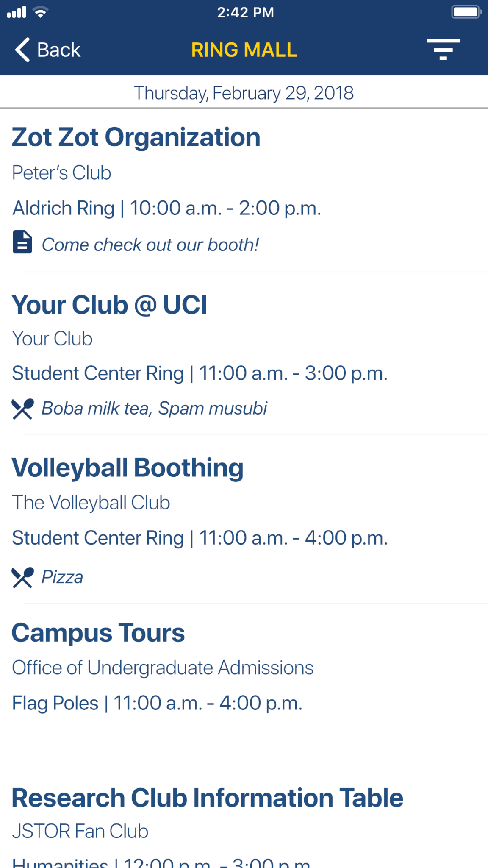Open Research Club Information Table event
Image resolution: width=488 pixels, height=868 pixels.
coord(207,798)
